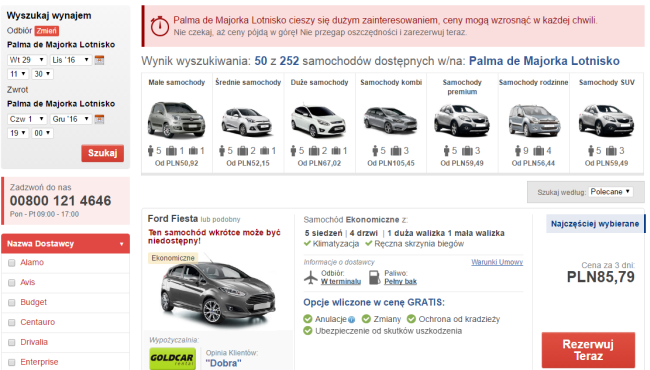Open the Szukaj według sort dropdown

tap(610, 192)
